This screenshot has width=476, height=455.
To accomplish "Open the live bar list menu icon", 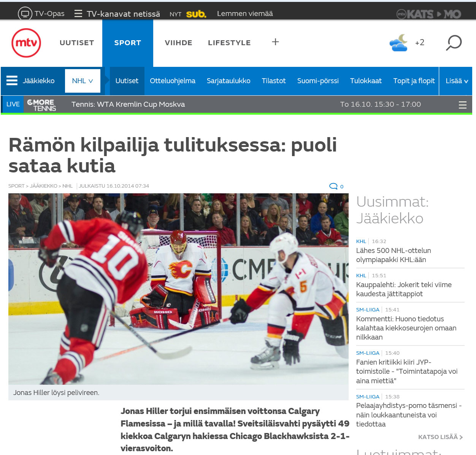I will [x=463, y=105].
